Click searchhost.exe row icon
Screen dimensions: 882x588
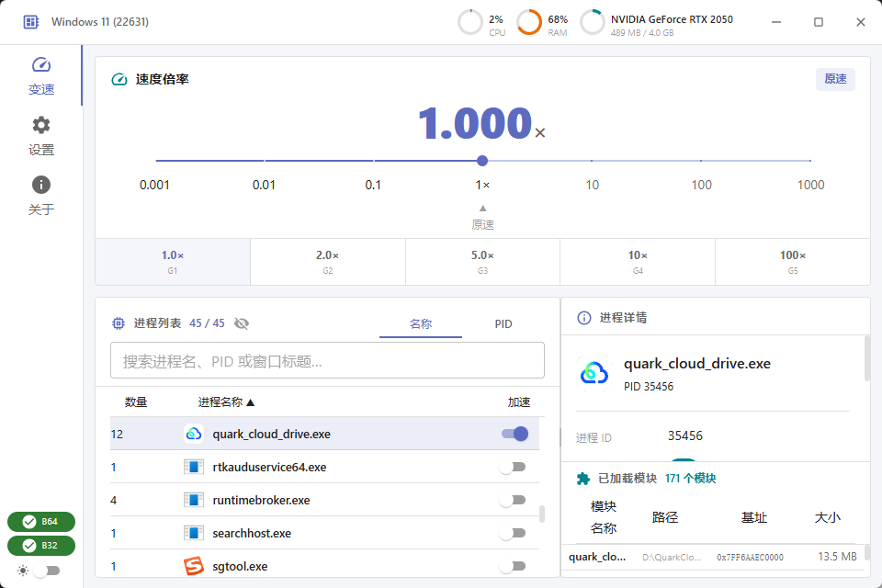(x=194, y=533)
